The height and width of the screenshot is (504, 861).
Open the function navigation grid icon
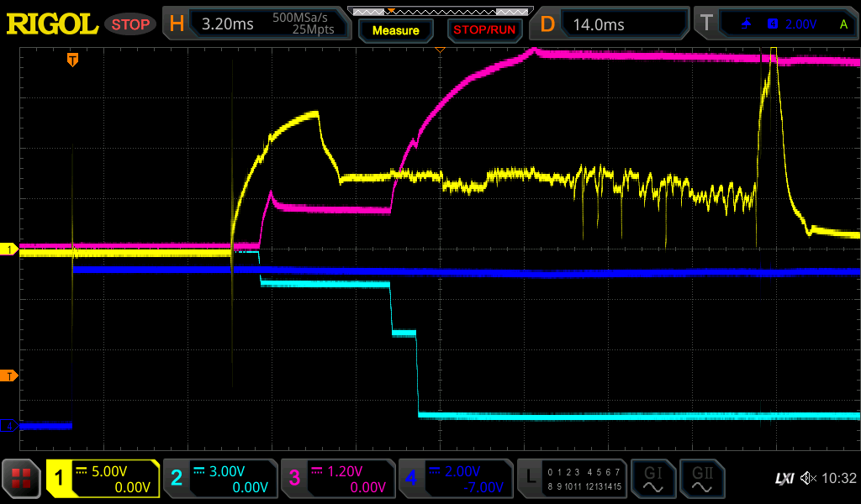pos(23,479)
